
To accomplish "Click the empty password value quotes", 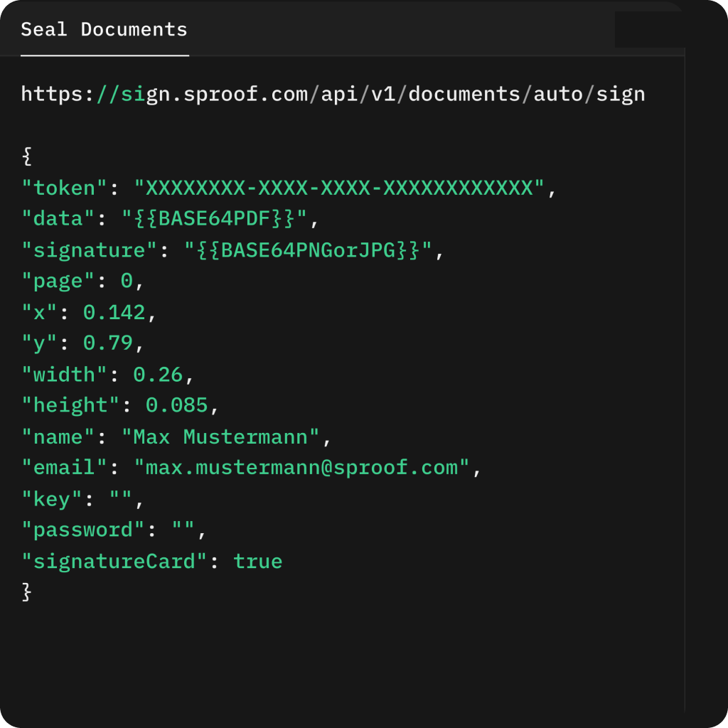I will (183, 530).
